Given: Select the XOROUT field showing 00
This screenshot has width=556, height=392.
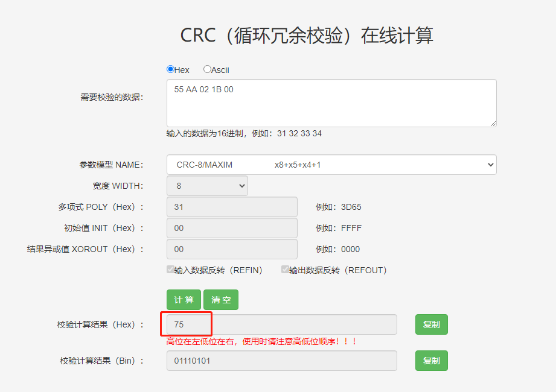Looking at the screenshot, I should click(x=231, y=248).
